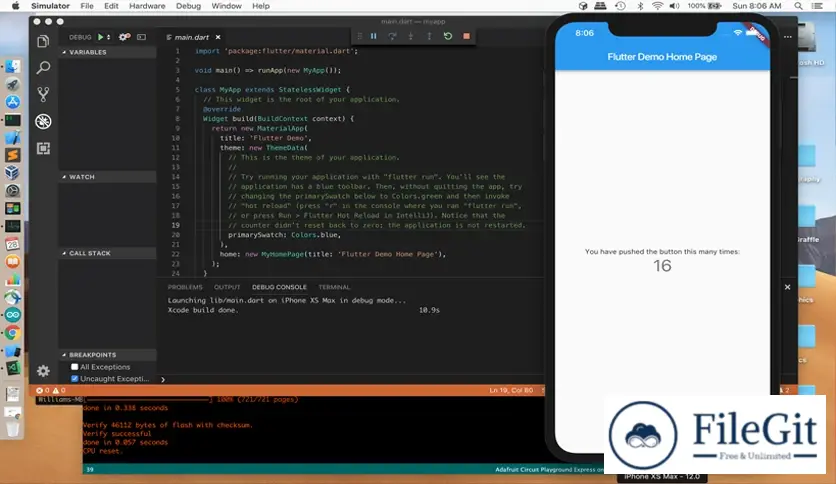Click the Flutter Demo Home Page app bar title
Screen dimensions: 836x484
pos(662,57)
